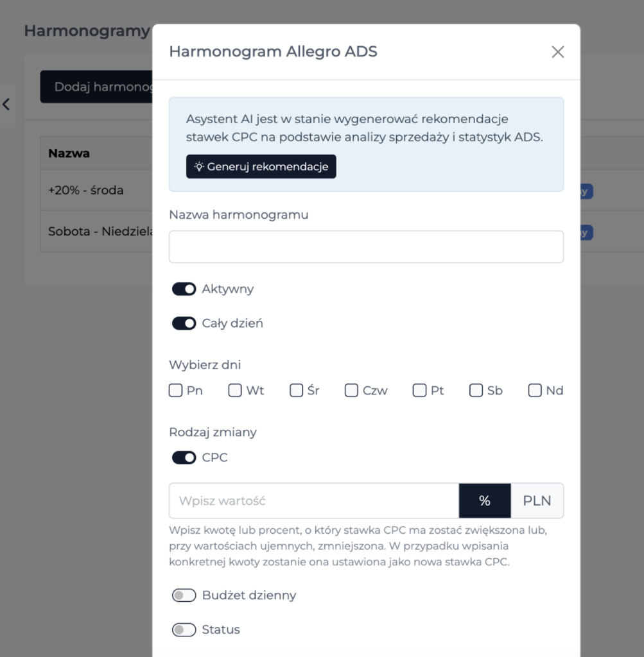Select the Czw day checkbox
This screenshot has width=644, height=657.
click(x=351, y=391)
